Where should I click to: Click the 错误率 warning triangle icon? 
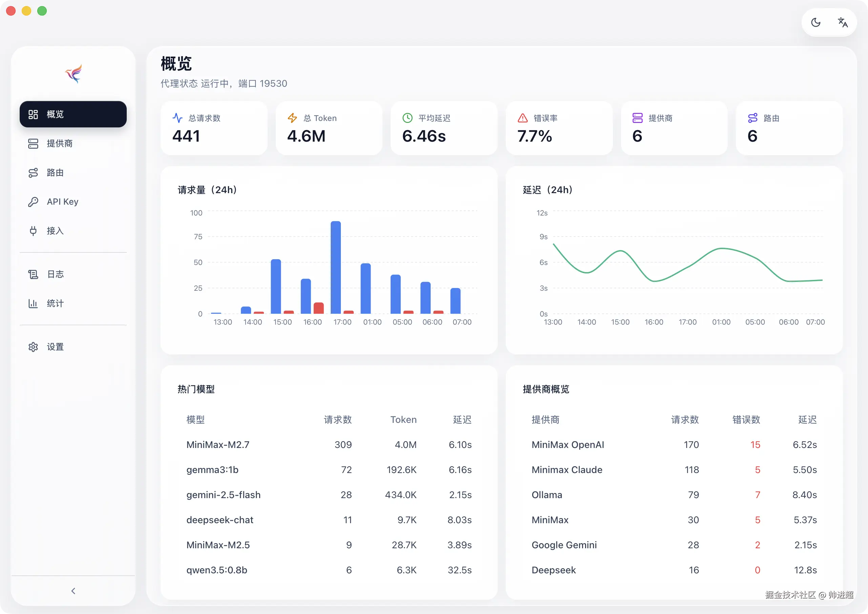pyautogui.click(x=522, y=118)
